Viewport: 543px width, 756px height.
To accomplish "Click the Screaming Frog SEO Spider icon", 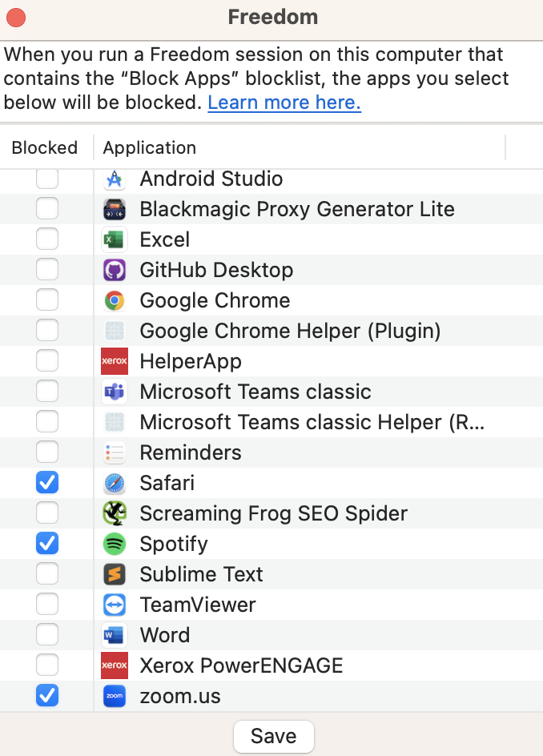I will click(x=115, y=513).
